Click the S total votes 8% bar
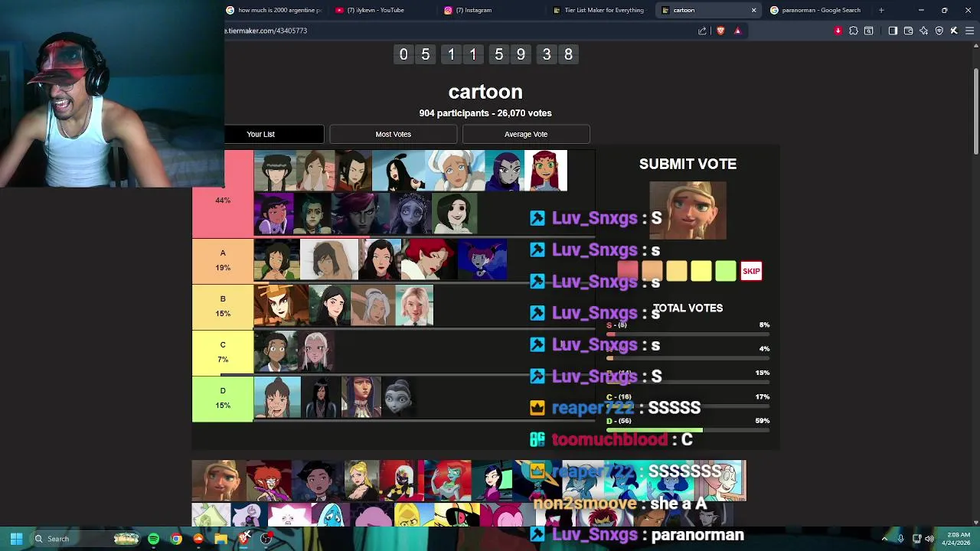 click(x=688, y=334)
